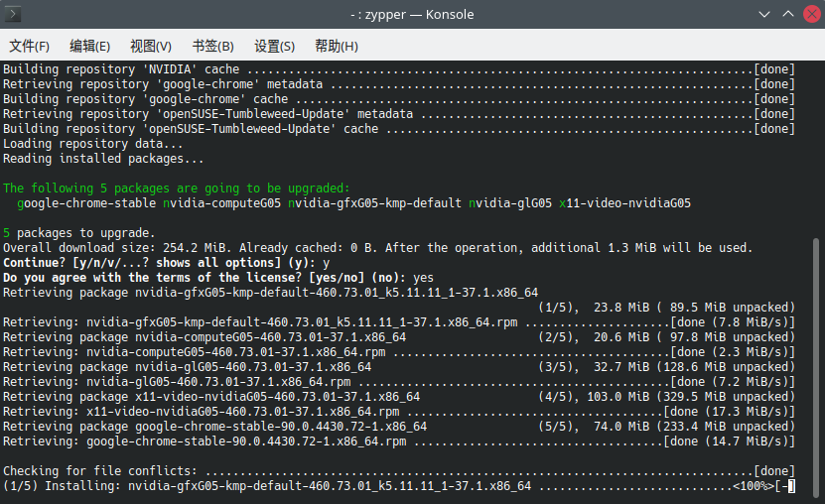This screenshot has height=504, width=825.
Task: Maximize Konsole with the up-chevron button
Action: [x=788, y=14]
